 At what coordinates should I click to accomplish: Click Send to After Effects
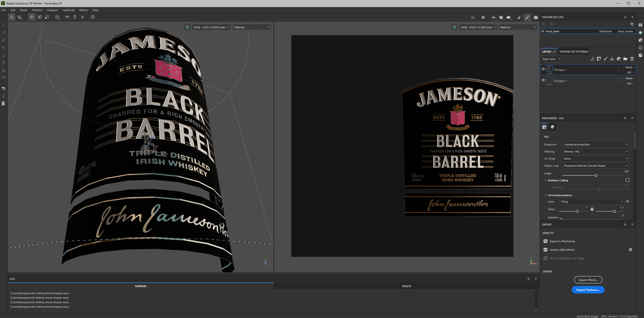coord(562,250)
